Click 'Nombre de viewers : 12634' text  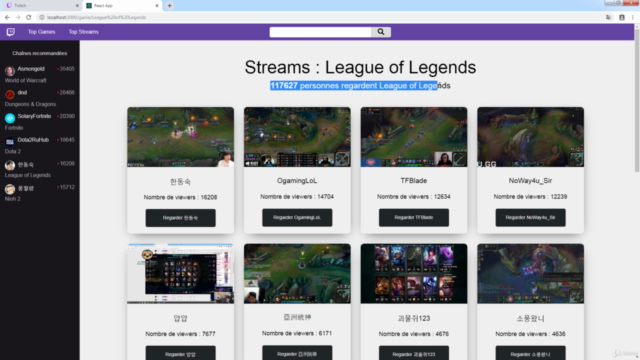pyautogui.click(x=414, y=197)
